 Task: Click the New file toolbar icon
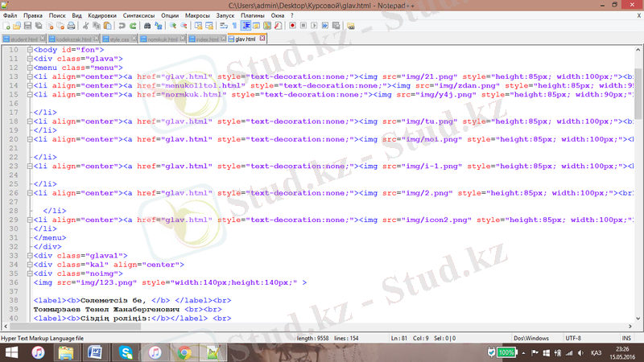[7, 26]
